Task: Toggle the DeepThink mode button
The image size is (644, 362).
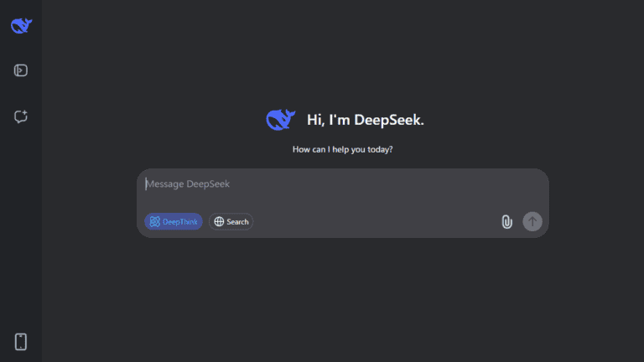Action: (x=174, y=221)
